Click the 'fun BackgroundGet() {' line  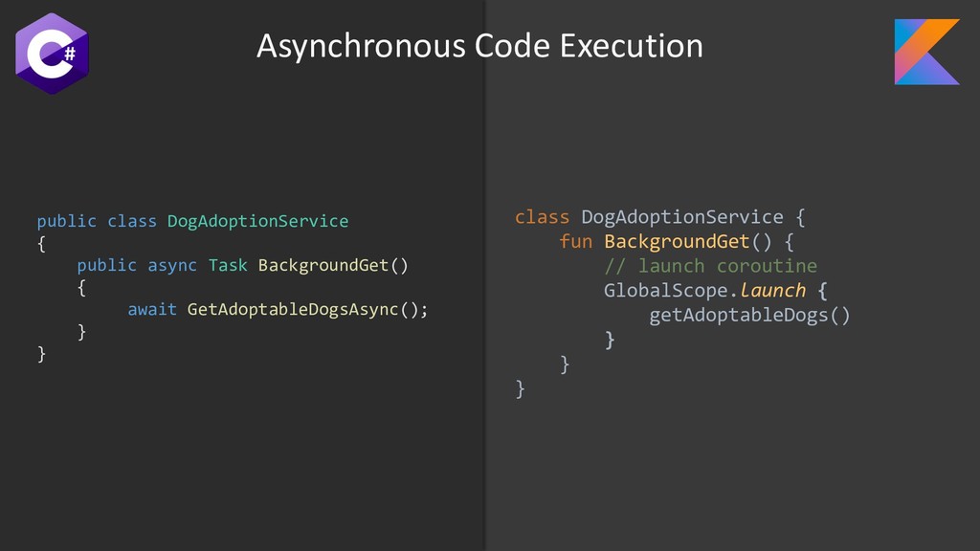tap(677, 242)
